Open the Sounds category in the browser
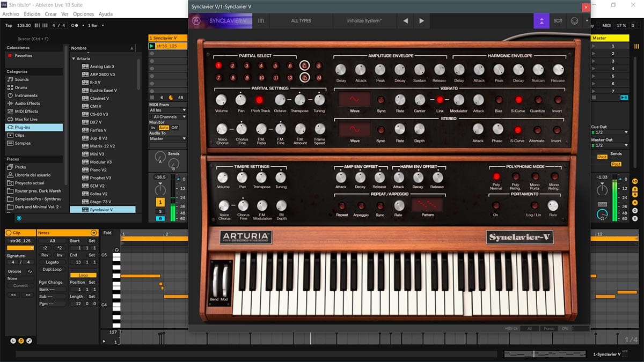This screenshot has width=644, height=362. click(22, 79)
